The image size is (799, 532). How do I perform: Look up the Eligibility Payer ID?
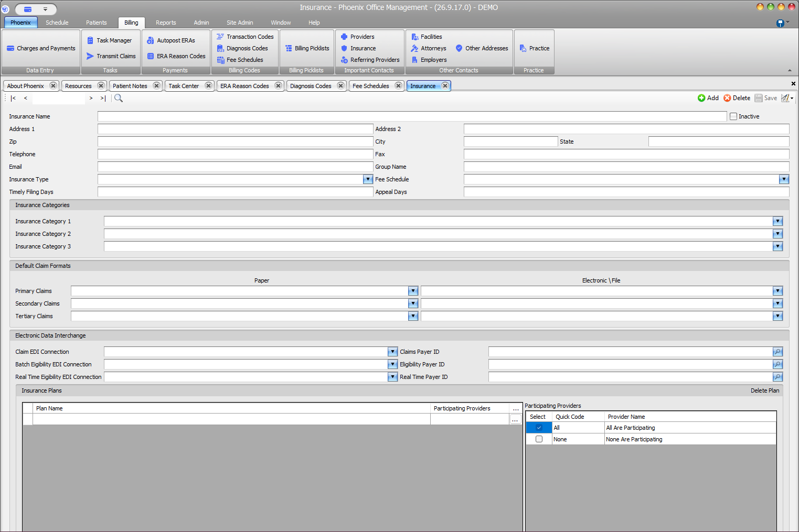[x=777, y=364]
